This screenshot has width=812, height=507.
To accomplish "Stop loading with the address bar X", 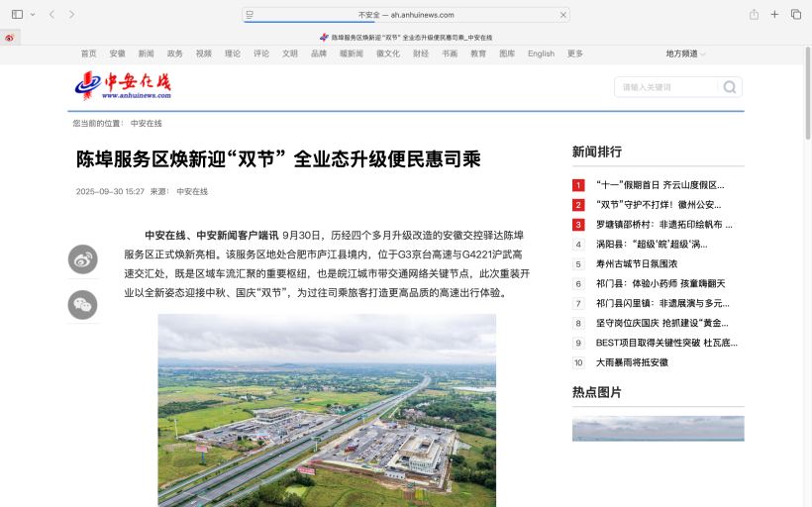I will click(563, 15).
